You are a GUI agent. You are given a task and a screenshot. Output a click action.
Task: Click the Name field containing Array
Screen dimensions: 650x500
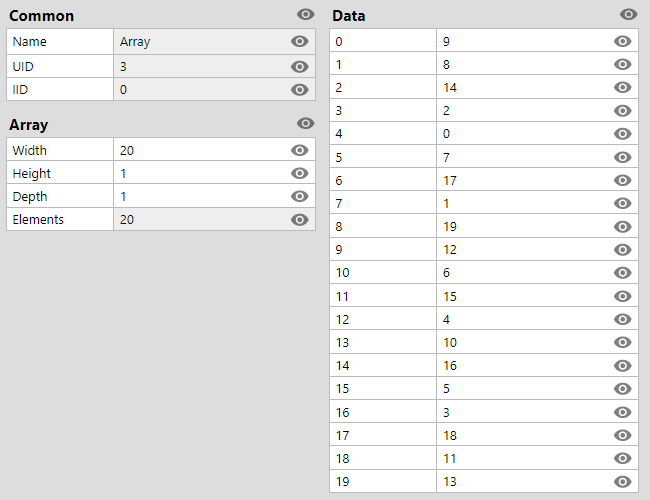pyautogui.click(x=214, y=41)
